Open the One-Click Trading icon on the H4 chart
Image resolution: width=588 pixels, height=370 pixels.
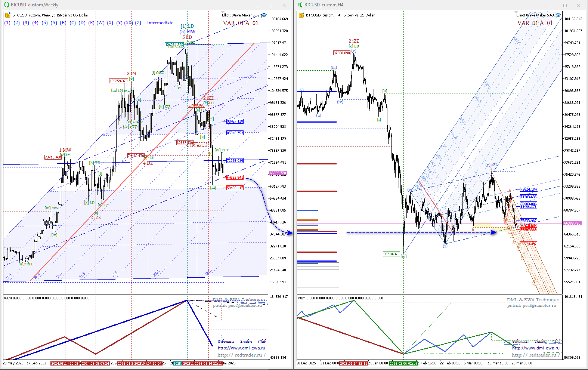(301, 15)
